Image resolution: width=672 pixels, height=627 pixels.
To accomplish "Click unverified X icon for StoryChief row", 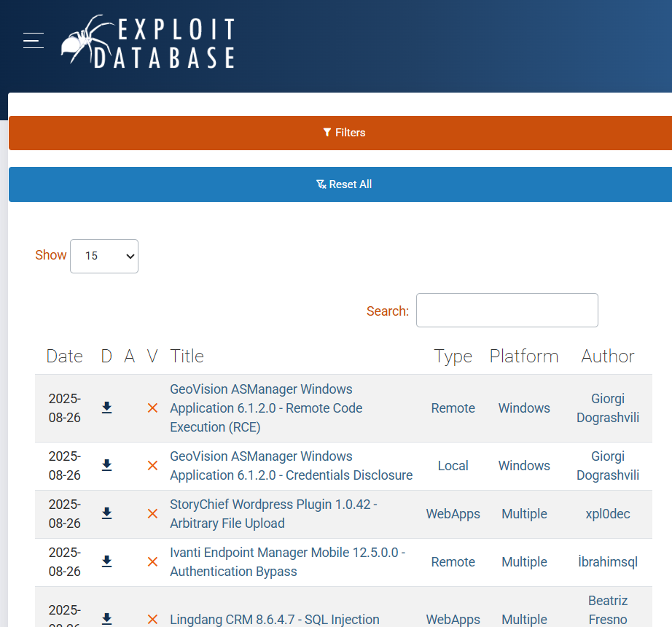I will pyautogui.click(x=152, y=514).
